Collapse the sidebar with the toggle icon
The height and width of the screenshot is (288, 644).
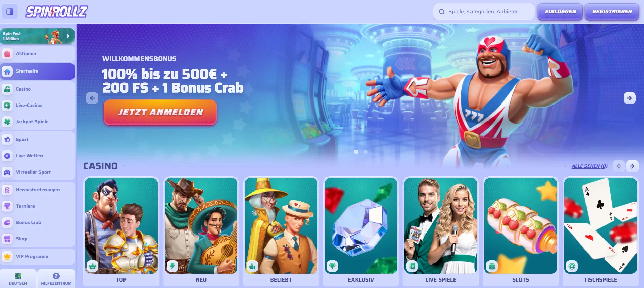10,12
